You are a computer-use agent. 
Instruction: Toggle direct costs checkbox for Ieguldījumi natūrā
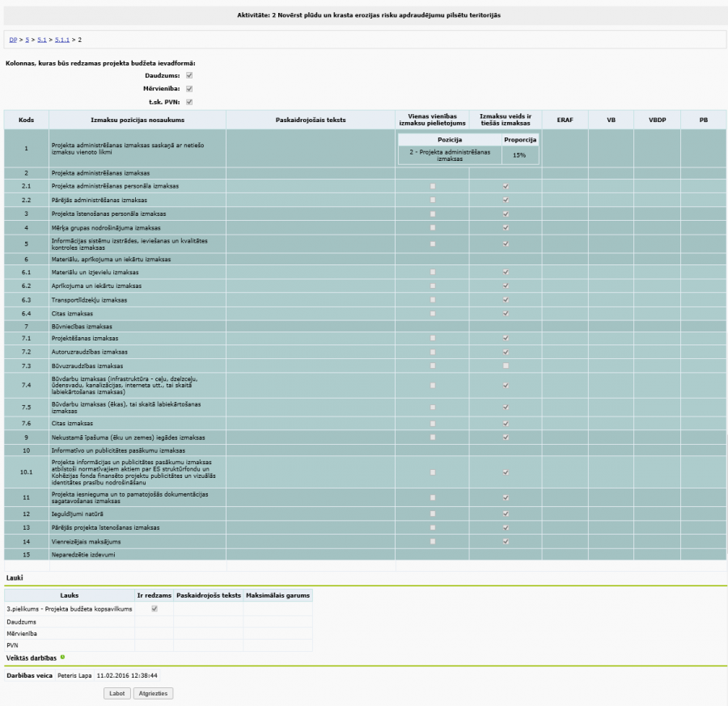pos(506,514)
